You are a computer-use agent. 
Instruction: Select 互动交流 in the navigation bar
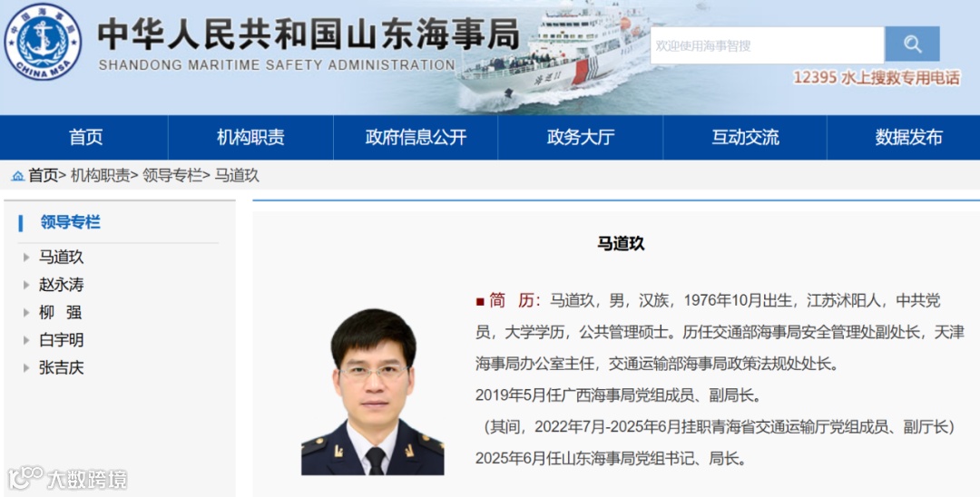pos(745,137)
